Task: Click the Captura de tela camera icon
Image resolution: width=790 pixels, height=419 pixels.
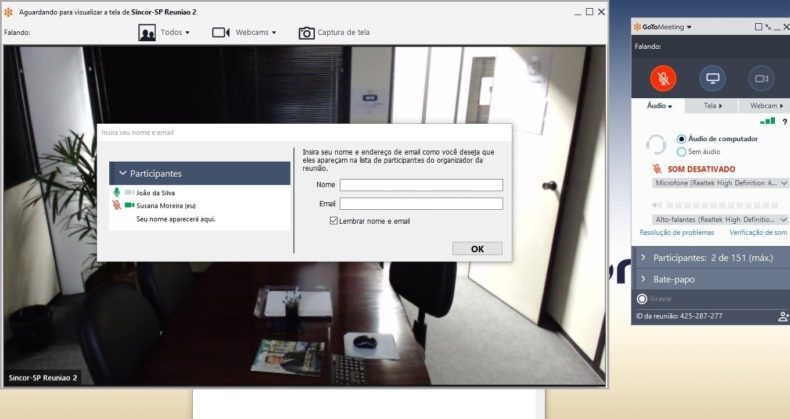Action: [307, 32]
